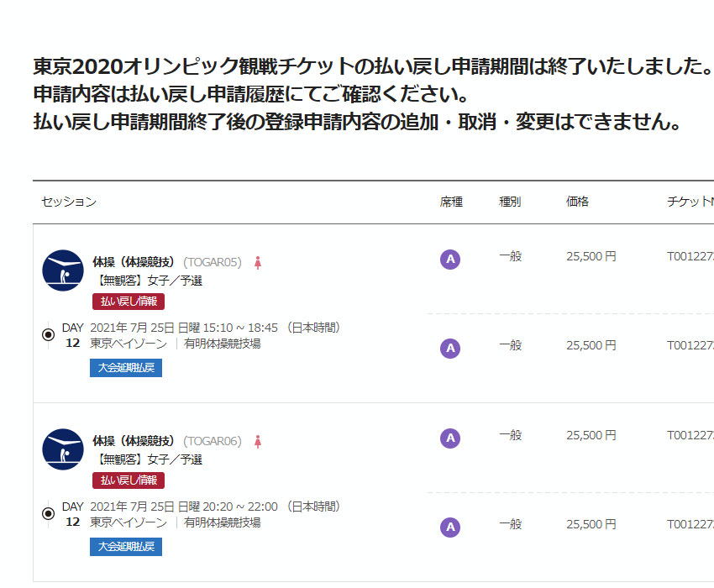
Task: Click 【無観客】女子／予選 under TOGAR06
Action: coord(148,459)
